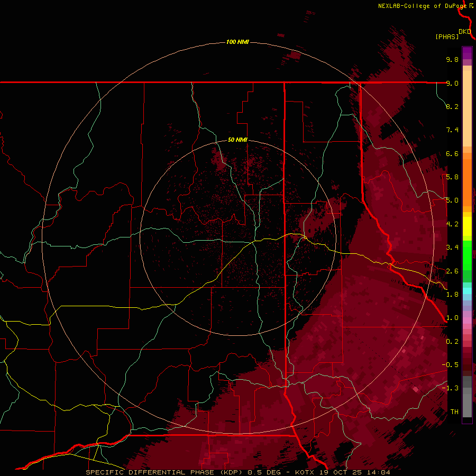Select the 3.4 legend value
This screenshot has height=476, width=476.
click(452, 248)
